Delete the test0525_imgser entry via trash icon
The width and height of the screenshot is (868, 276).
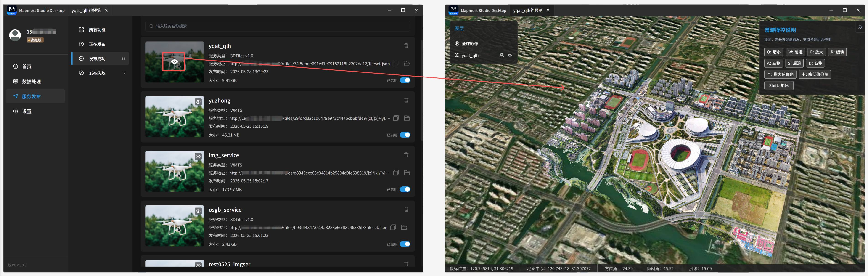point(406,264)
